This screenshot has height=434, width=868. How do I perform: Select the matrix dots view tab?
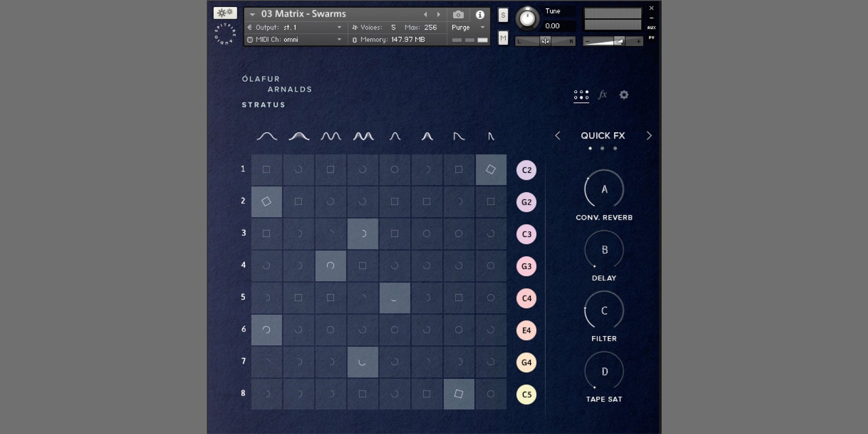click(x=581, y=95)
